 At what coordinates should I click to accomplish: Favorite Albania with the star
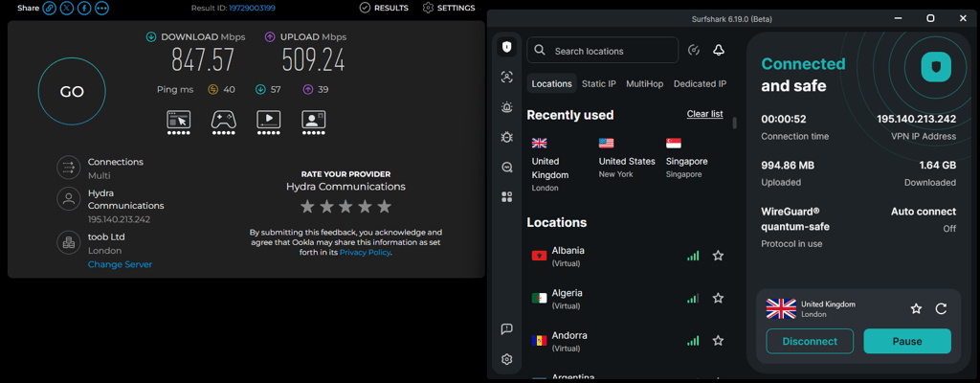[x=718, y=256]
